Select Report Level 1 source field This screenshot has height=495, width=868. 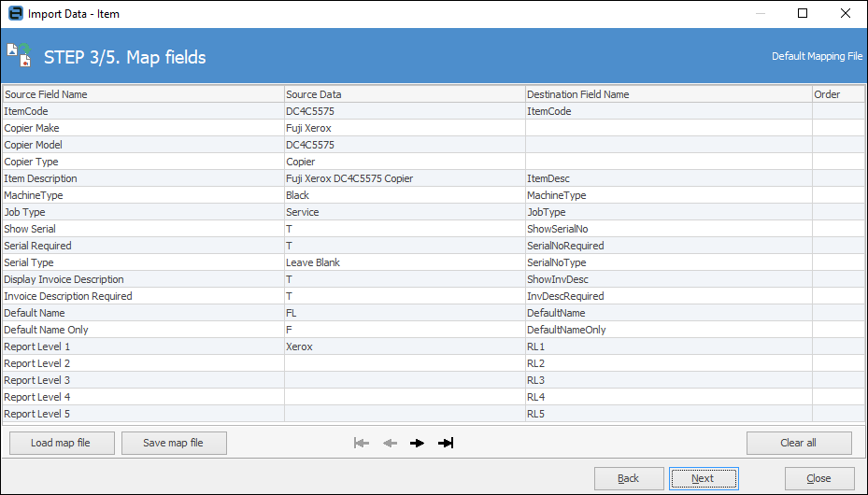(x=143, y=346)
